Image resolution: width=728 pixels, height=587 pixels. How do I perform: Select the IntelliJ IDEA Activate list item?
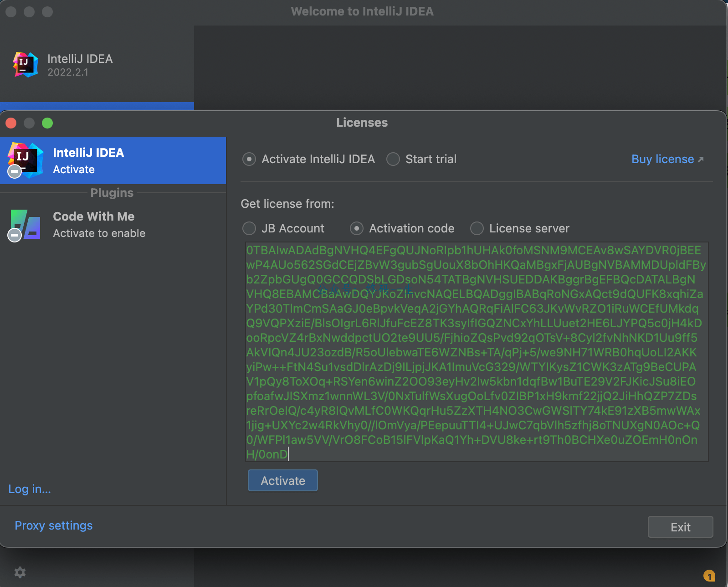pos(113,160)
